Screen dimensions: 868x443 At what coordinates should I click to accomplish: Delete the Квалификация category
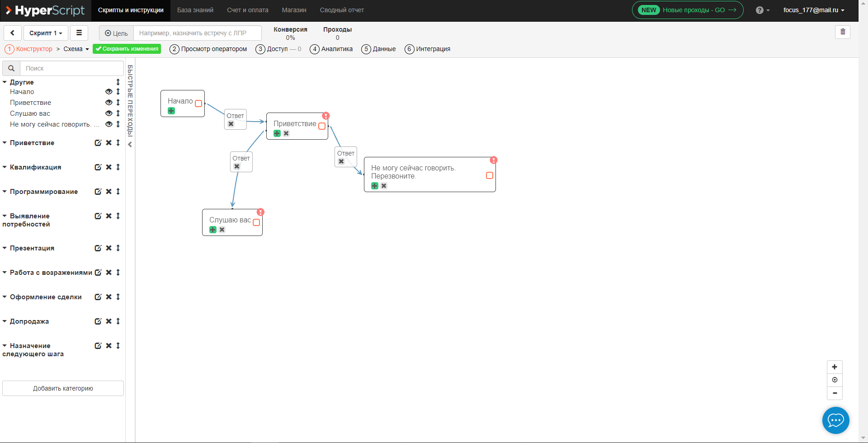(108, 167)
